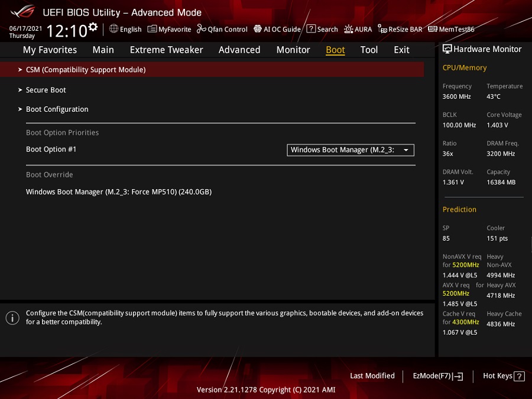Click the Frequency value 3600 MHz
The width and height of the screenshot is (532, 399).
tap(457, 96)
